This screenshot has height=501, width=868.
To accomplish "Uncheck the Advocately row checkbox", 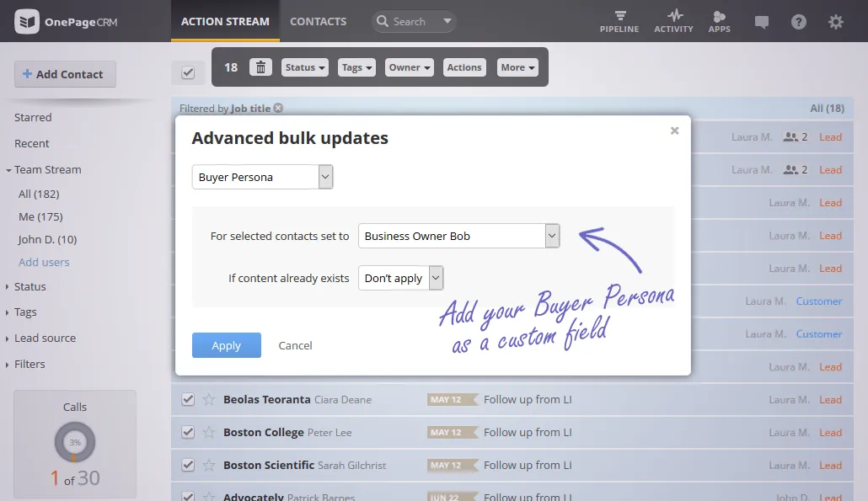I will 188,496.
